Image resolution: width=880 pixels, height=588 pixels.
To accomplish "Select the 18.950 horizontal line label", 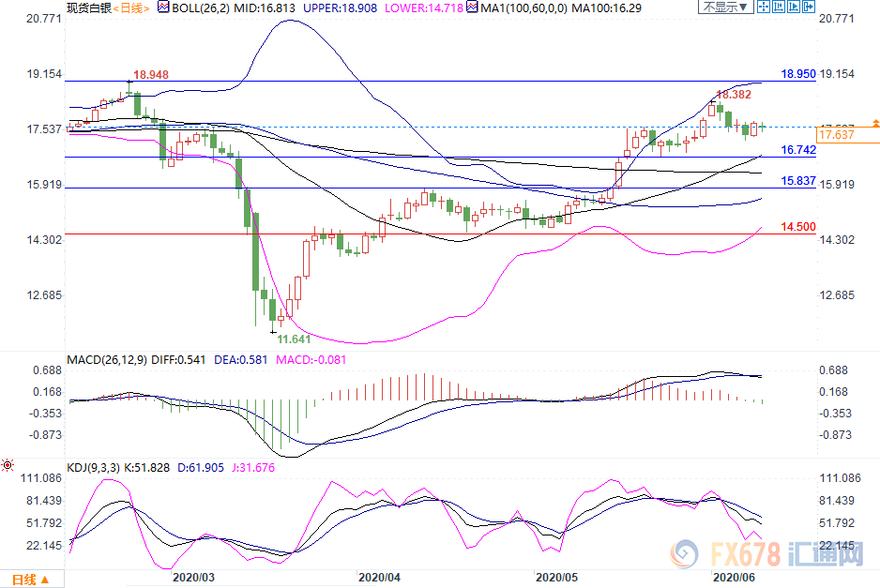I will coord(797,73).
